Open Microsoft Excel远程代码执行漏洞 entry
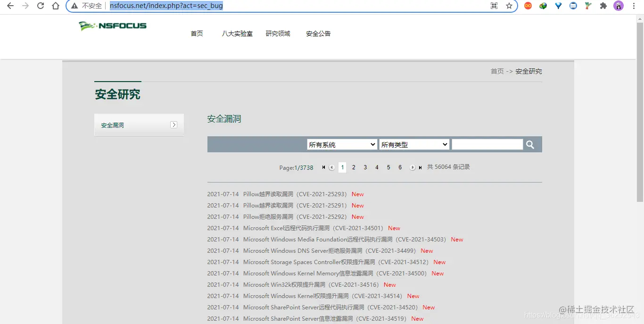The width and height of the screenshot is (644, 324). 315,228
